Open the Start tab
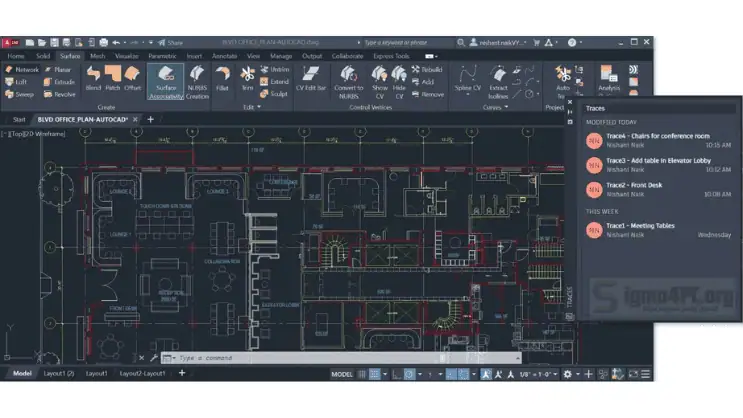 pos(19,119)
